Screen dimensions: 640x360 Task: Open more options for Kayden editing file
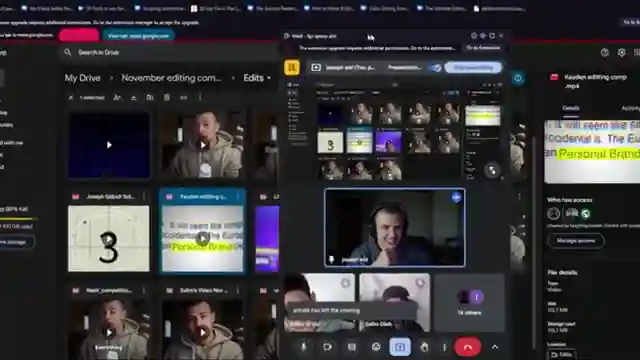238,197
